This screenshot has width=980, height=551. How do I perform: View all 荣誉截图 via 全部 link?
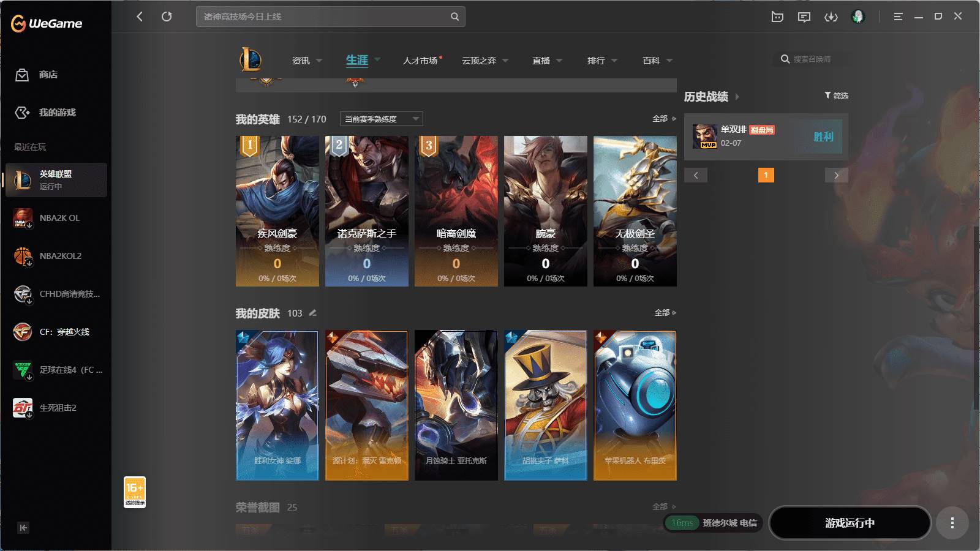point(664,507)
